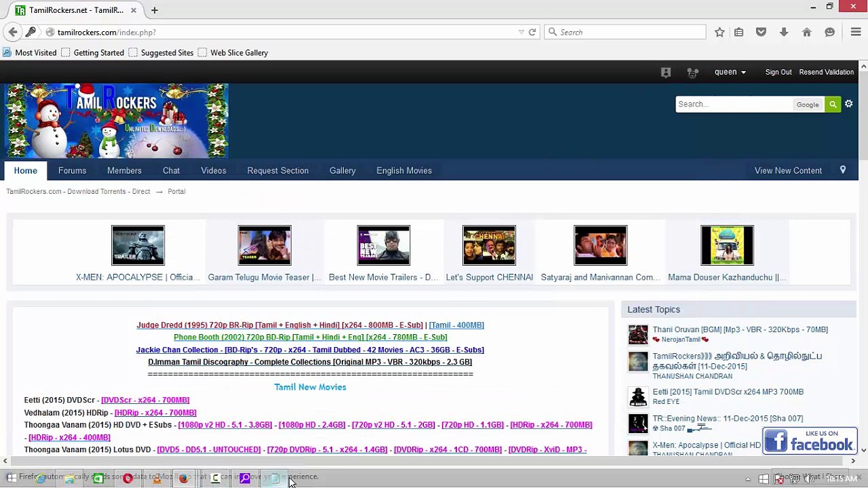The image size is (868, 488).
Task: Open the volume speaker tray icon
Action: tap(809, 479)
